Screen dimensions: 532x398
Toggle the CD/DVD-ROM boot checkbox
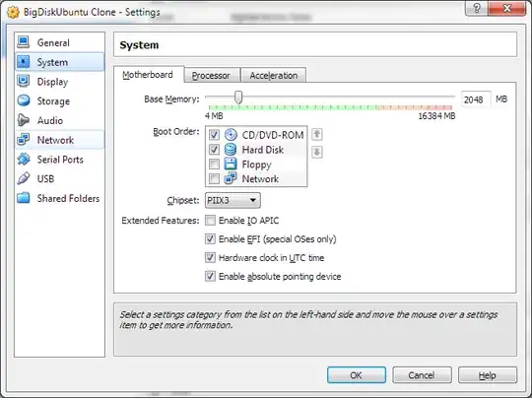tap(214, 135)
